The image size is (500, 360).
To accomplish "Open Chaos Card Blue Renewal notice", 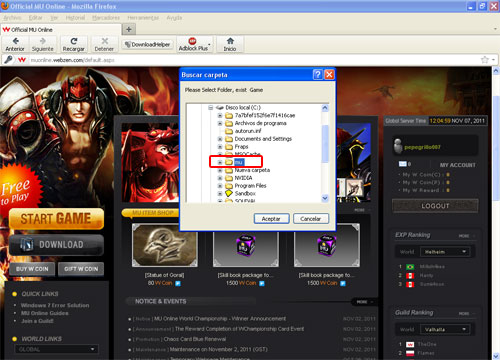I will tap(195, 339).
